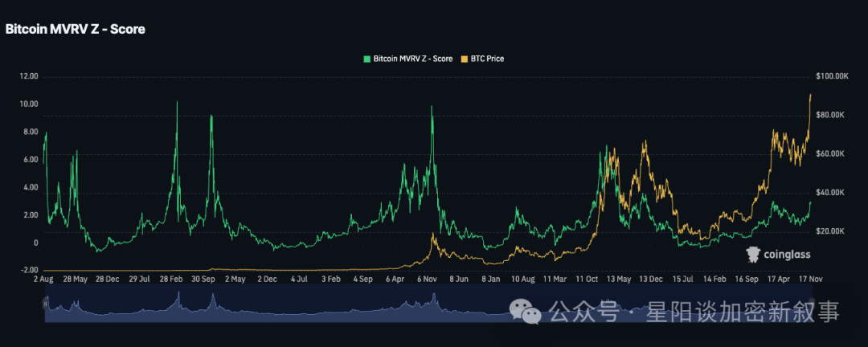Click the $20.00K right axis label
The width and height of the screenshot is (868, 347).
(x=830, y=231)
